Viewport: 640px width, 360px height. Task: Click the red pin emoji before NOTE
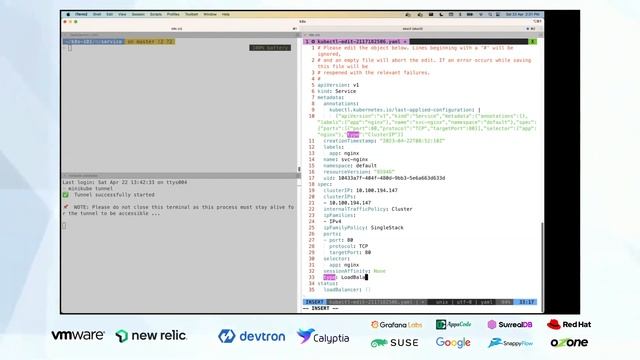pyautogui.click(x=66, y=207)
